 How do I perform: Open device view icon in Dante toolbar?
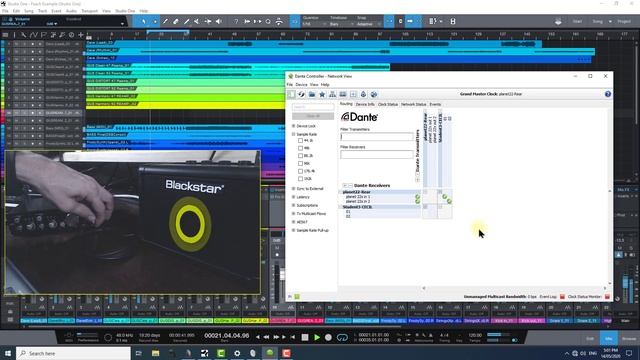pos(343,94)
